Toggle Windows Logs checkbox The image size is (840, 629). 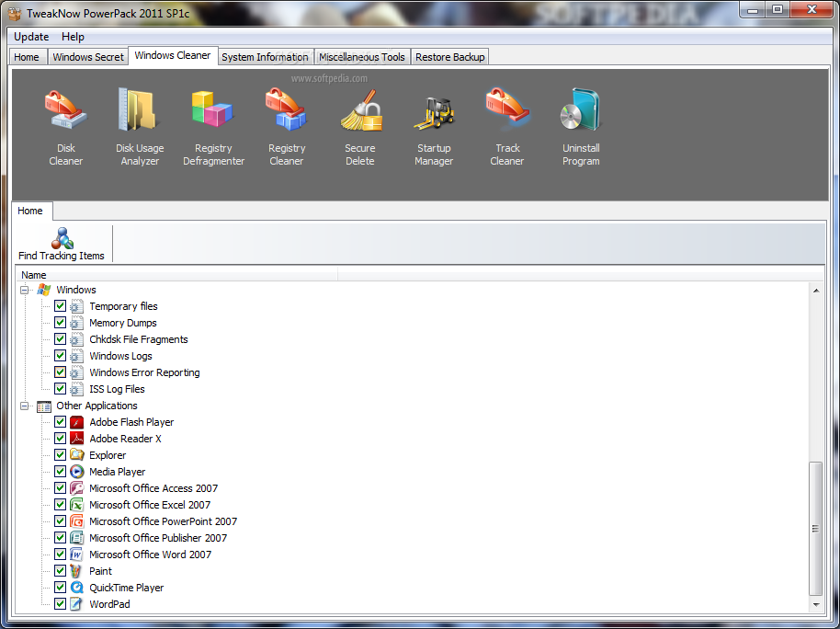[60, 356]
